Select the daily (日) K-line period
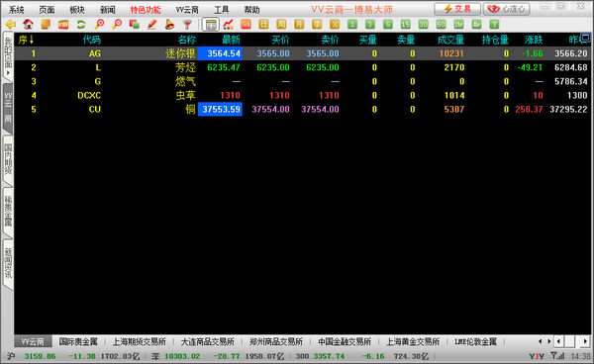 point(263,25)
